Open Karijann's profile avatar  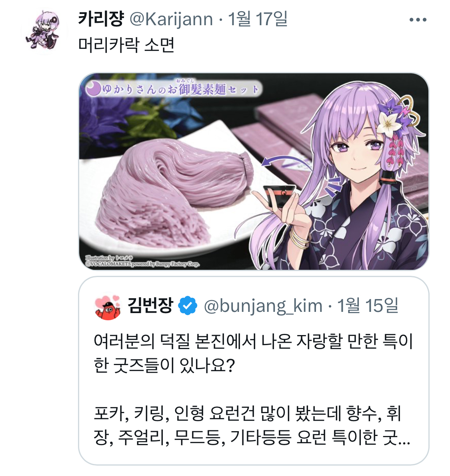click(44, 30)
